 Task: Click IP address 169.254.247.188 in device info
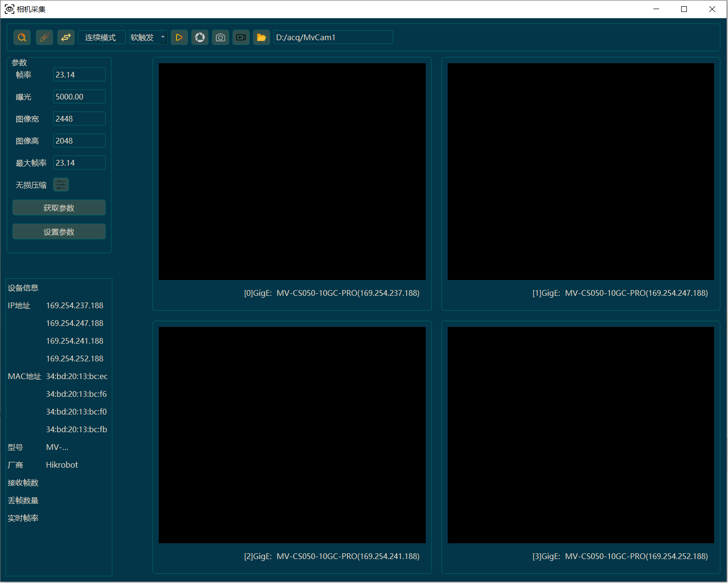pyautogui.click(x=75, y=323)
